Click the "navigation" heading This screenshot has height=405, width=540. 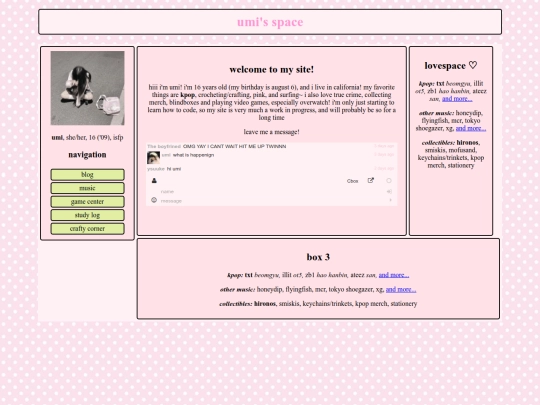[x=87, y=155]
